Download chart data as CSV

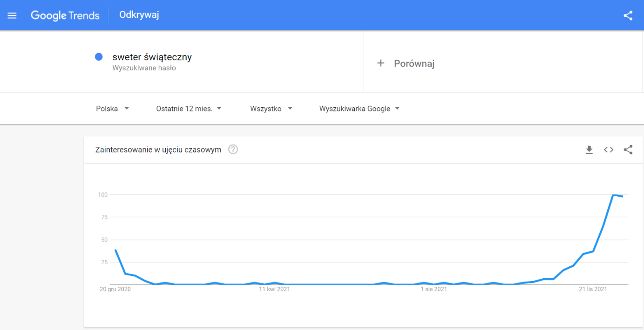click(589, 150)
